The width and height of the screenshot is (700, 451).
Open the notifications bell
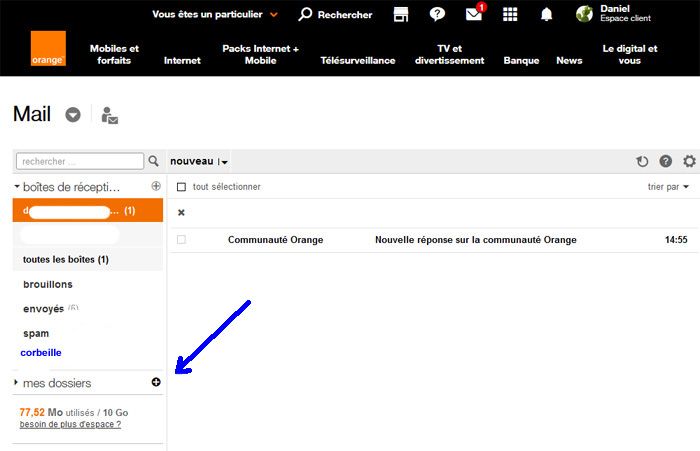(546, 14)
